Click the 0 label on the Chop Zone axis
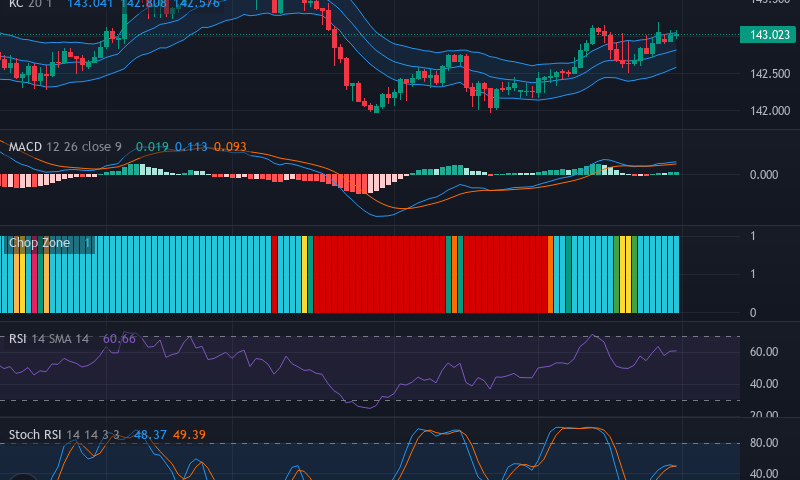Viewport: 800px width, 480px height. [x=753, y=313]
